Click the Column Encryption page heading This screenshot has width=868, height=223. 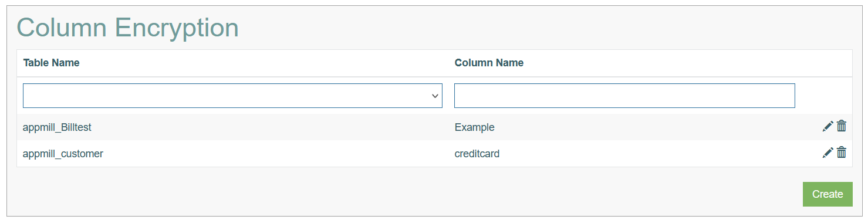click(127, 28)
